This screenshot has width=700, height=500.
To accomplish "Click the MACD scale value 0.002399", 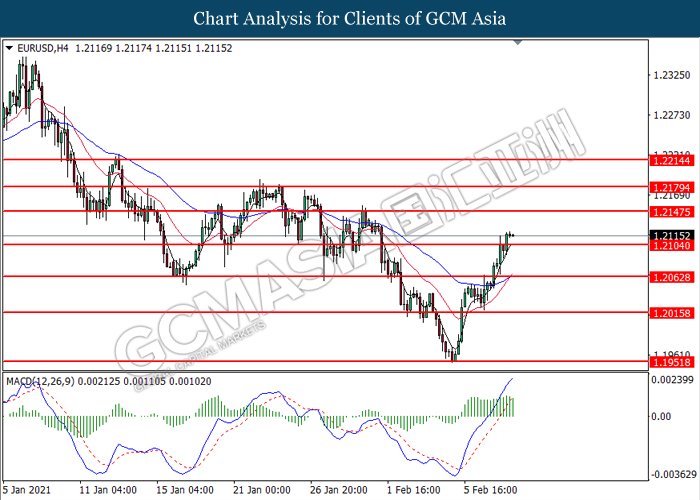I will 672,380.
